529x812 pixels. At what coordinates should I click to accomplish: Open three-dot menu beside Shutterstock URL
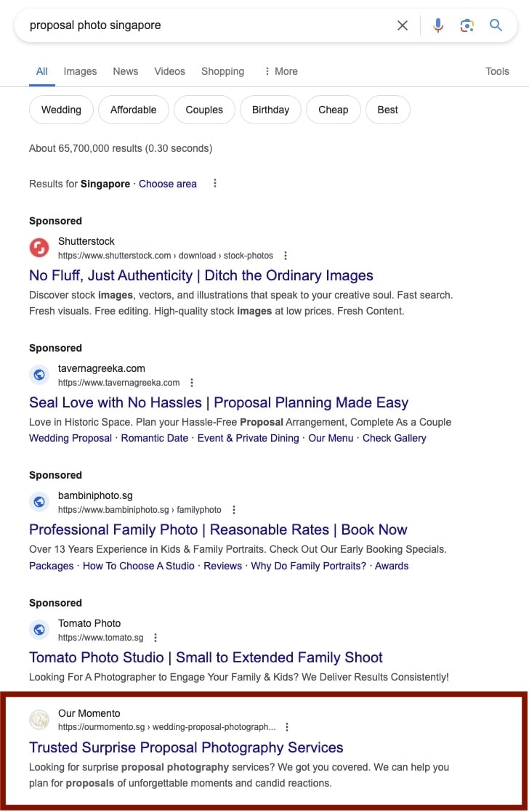[286, 256]
